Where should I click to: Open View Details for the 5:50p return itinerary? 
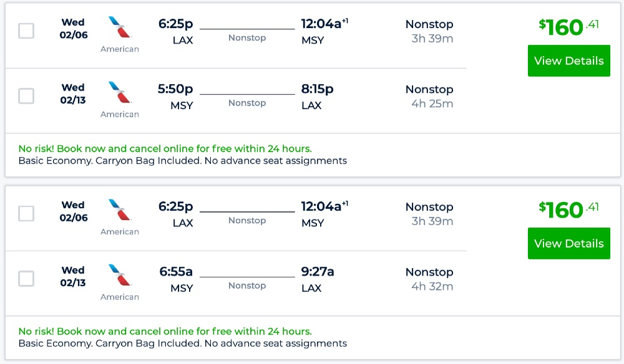[568, 61]
